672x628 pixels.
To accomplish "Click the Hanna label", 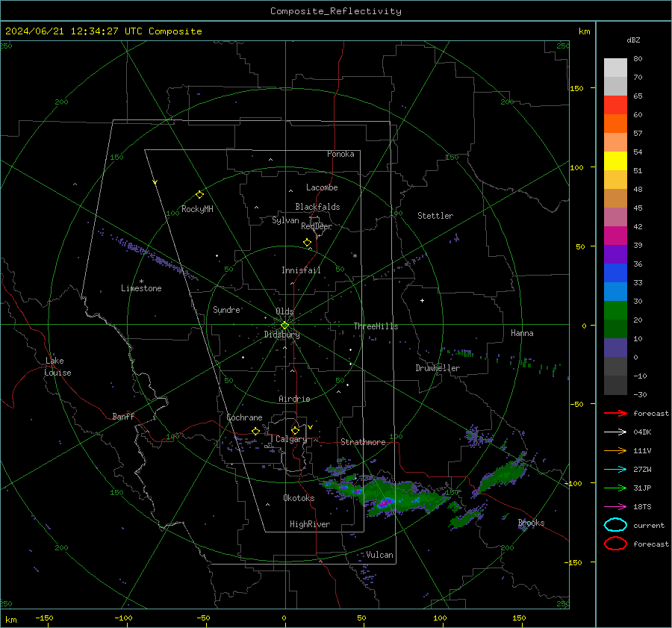I will pyautogui.click(x=522, y=333).
